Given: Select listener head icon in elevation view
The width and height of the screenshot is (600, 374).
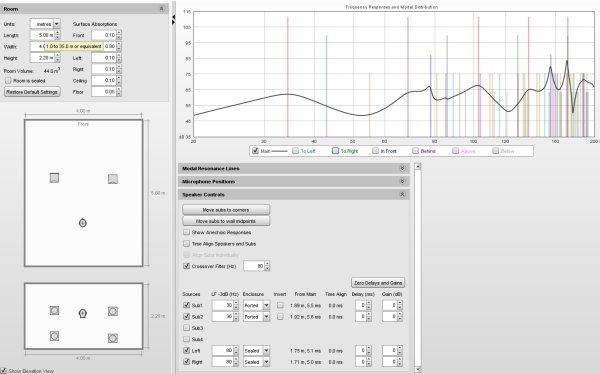Looking at the screenshot, I should [83, 314].
